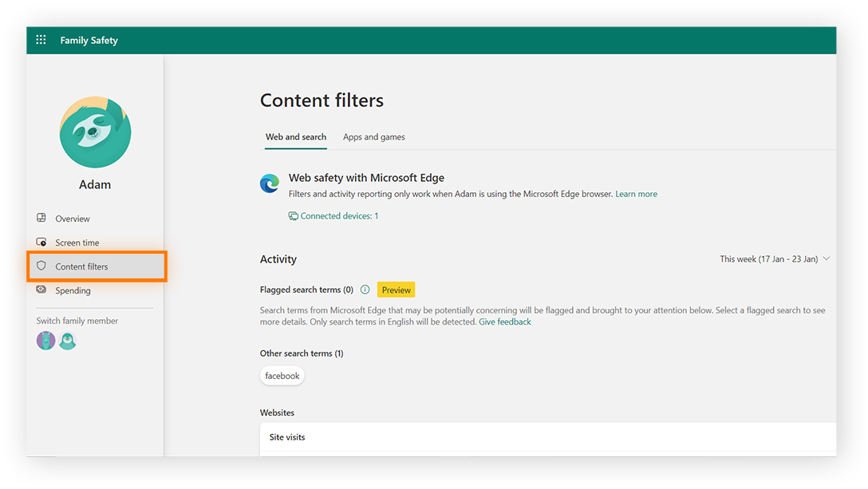
Task: Select the Web and search tab
Action: point(295,136)
